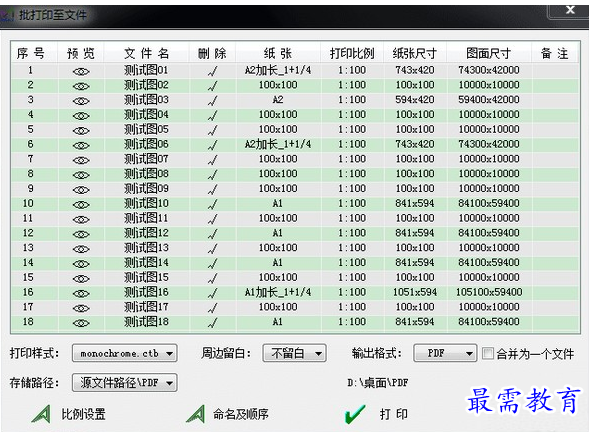Close the 批打印至文件 dialog
This screenshot has width=589, height=432.
point(570,10)
